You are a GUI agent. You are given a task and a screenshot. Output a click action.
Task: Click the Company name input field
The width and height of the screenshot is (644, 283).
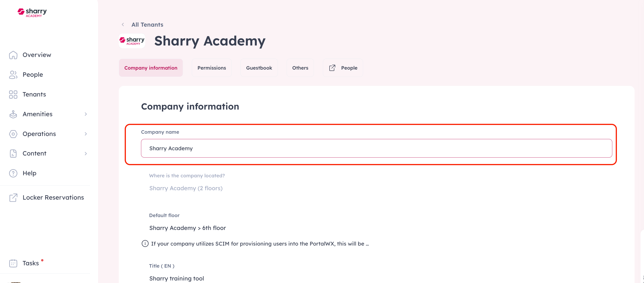(376, 148)
